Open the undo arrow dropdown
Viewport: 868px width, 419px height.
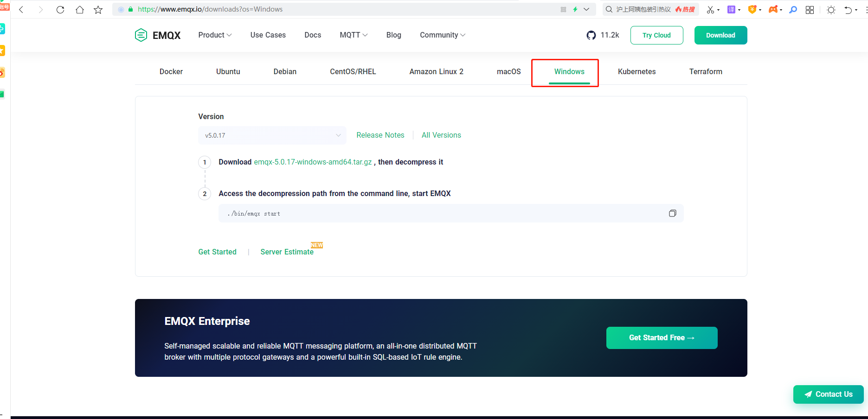click(856, 10)
